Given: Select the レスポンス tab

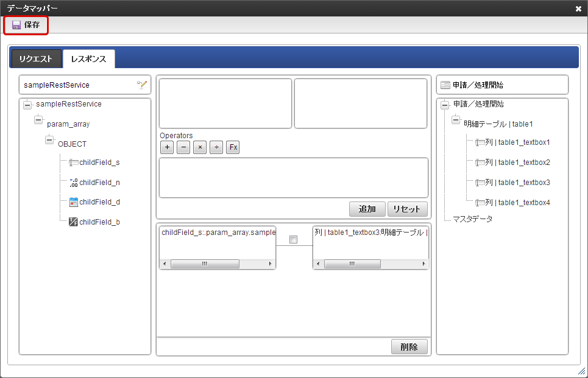Looking at the screenshot, I should click(x=89, y=59).
